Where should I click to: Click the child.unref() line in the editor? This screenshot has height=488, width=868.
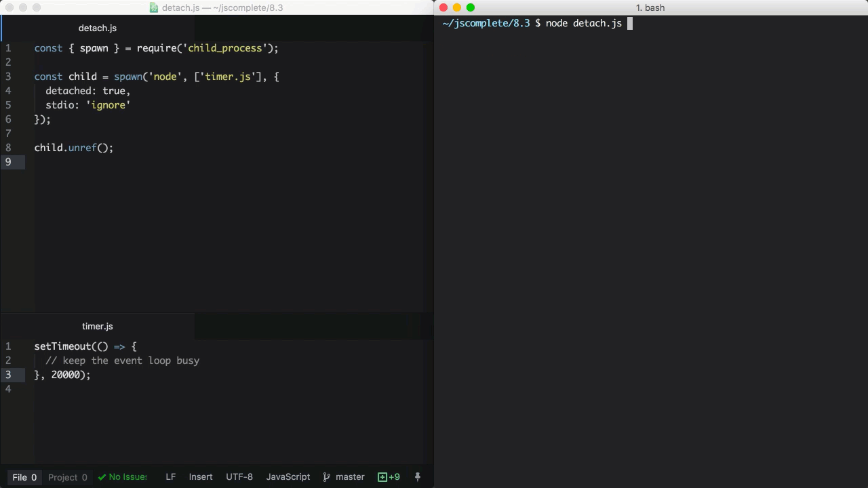point(73,148)
